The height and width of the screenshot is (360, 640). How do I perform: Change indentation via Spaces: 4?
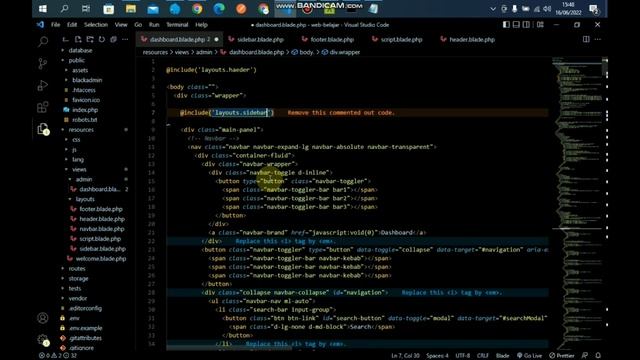coord(437,356)
